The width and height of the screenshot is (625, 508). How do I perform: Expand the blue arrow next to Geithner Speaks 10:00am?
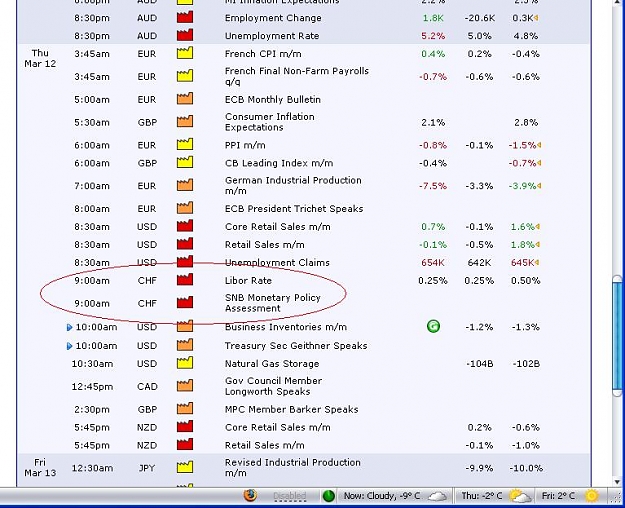[69, 346]
